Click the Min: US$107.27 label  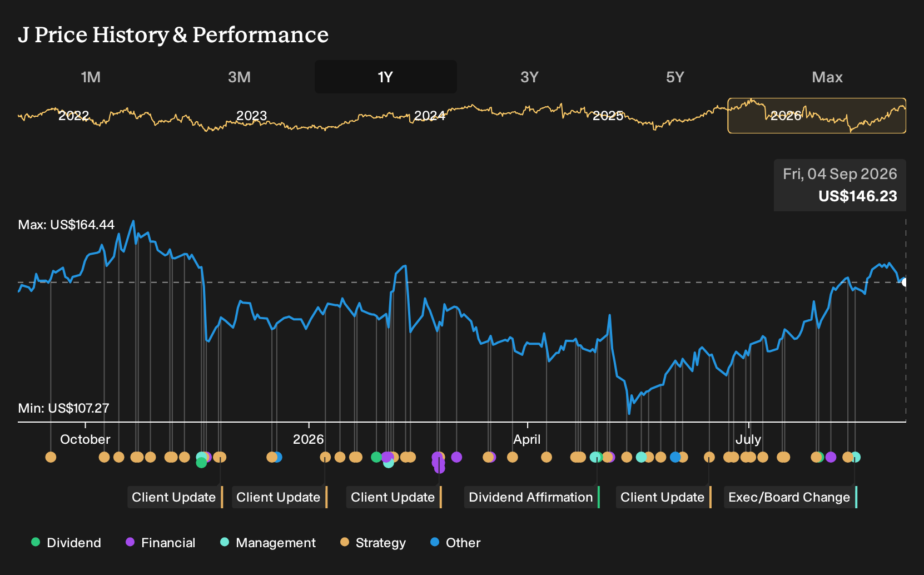point(63,408)
